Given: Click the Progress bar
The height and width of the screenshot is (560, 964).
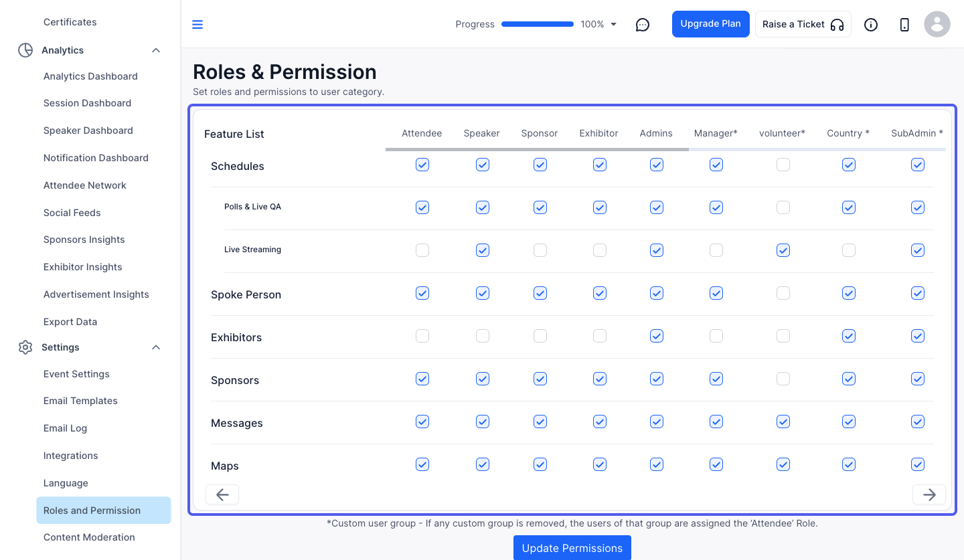Looking at the screenshot, I should 538,24.
